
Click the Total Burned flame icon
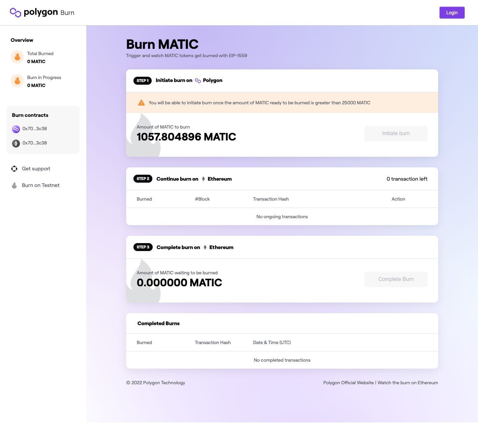pos(17,57)
